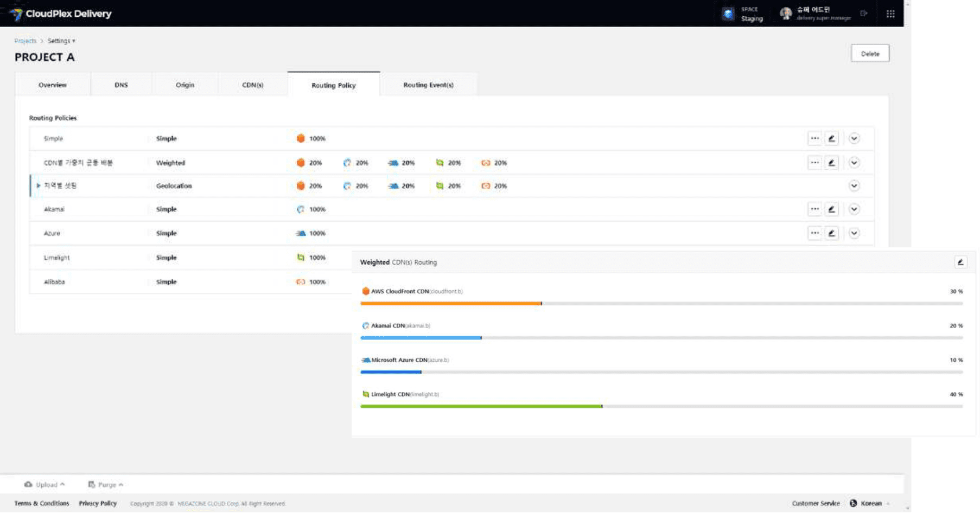This screenshot has width=980, height=513.
Task: Select the CDN(s) tab
Action: point(252,85)
